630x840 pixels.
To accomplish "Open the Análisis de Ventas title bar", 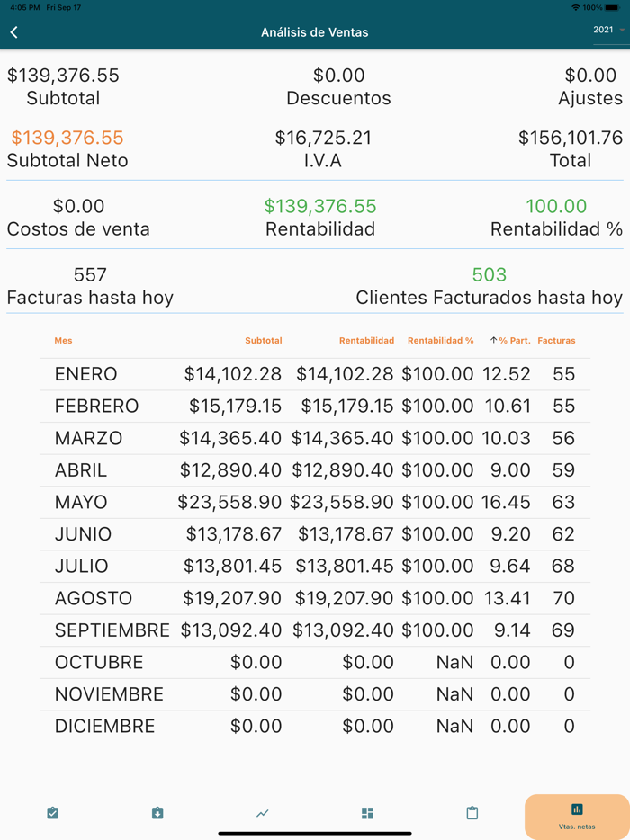I will 315,31.
